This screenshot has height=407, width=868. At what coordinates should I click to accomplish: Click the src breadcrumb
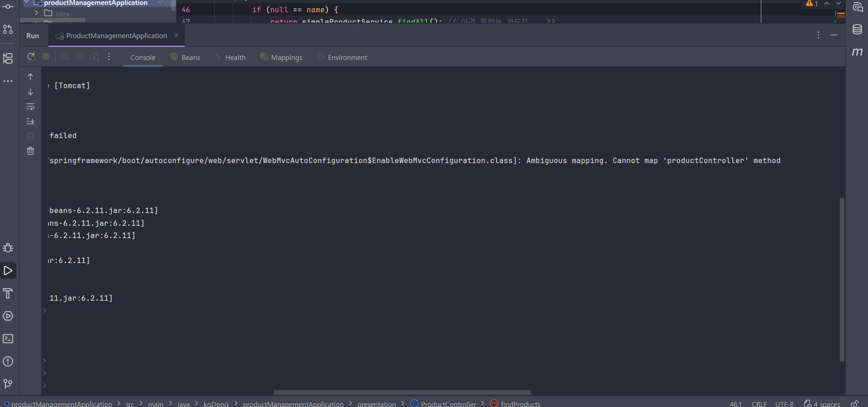(130, 404)
